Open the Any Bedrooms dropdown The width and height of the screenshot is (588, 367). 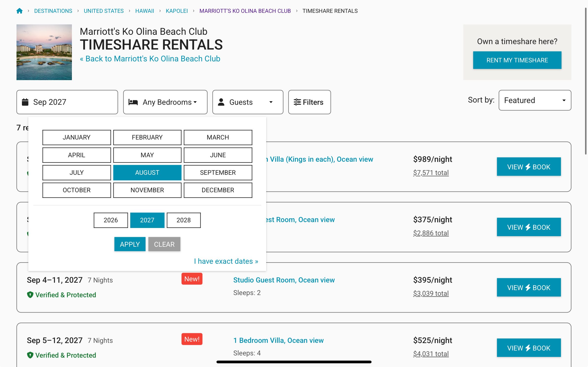(x=165, y=102)
